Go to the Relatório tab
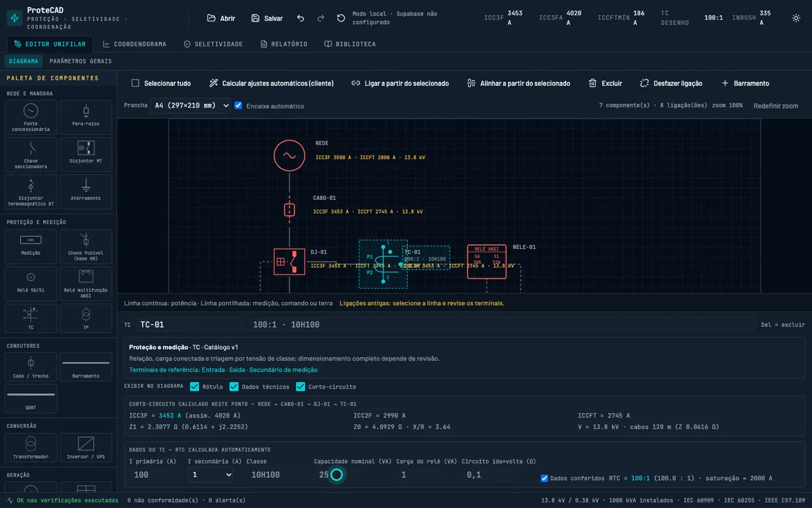The width and height of the screenshot is (812, 508). click(284, 44)
